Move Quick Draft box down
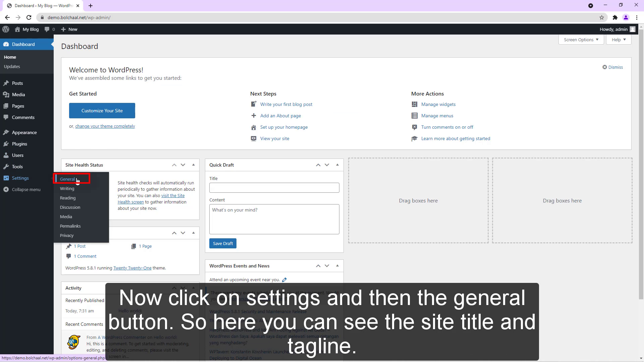The image size is (644, 362). (x=327, y=165)
